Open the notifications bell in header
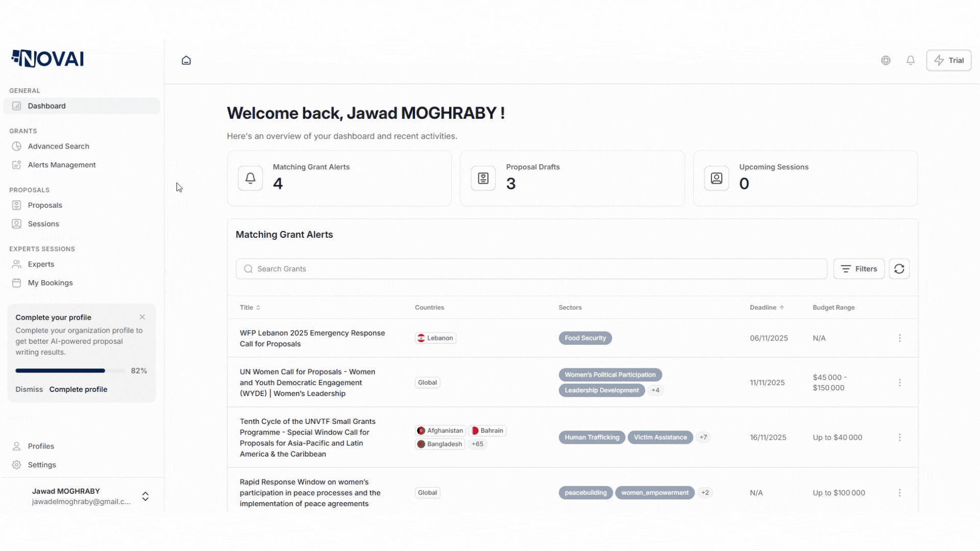 (x=911, y=60)
